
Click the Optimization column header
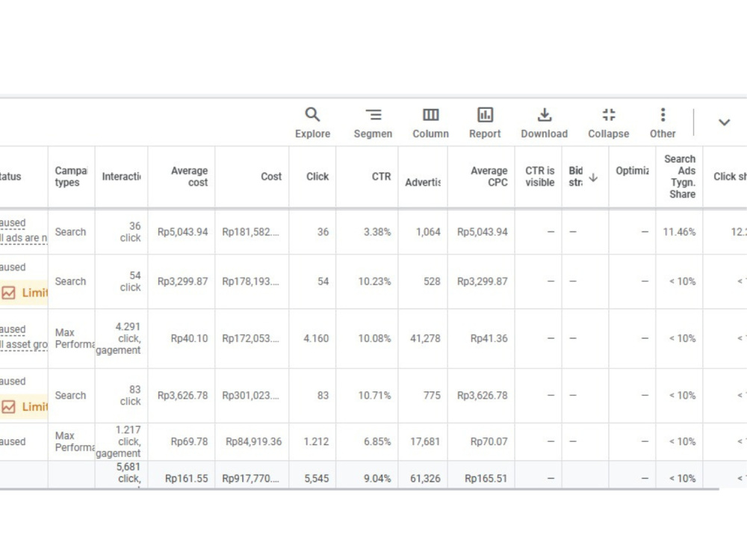point(632,170)
